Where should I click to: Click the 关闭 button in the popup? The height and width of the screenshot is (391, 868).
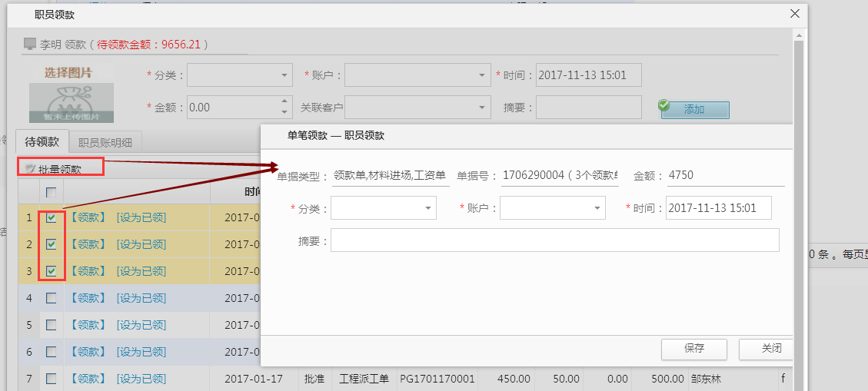coord(770,348)
